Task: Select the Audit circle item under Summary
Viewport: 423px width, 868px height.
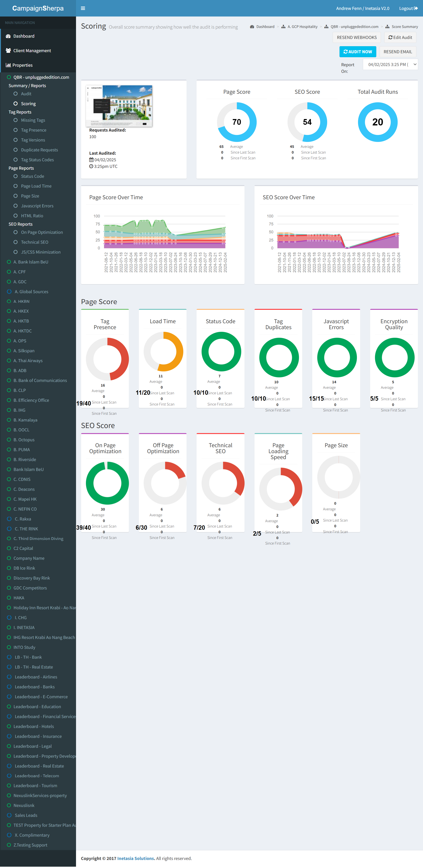Action: [15, 94]
